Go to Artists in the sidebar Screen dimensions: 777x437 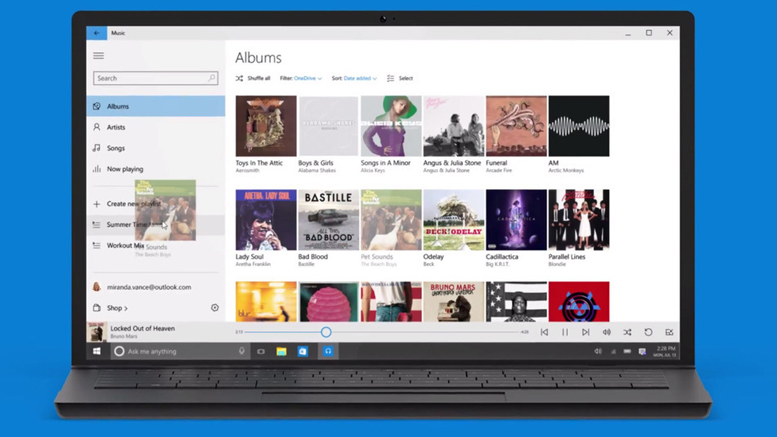156,127
